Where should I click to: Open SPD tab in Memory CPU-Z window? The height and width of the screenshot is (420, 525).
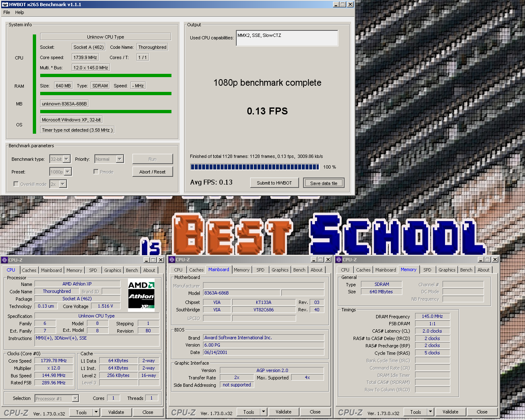427,270
